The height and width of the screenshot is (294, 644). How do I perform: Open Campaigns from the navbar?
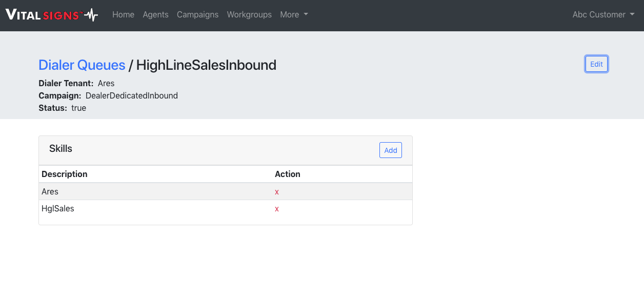pyautogui.click(x=197, y=15)
